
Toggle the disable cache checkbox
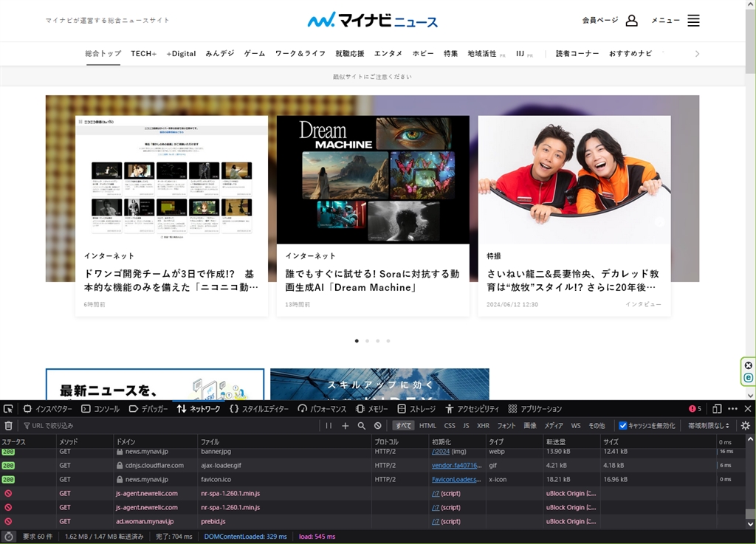pos(623,426)
